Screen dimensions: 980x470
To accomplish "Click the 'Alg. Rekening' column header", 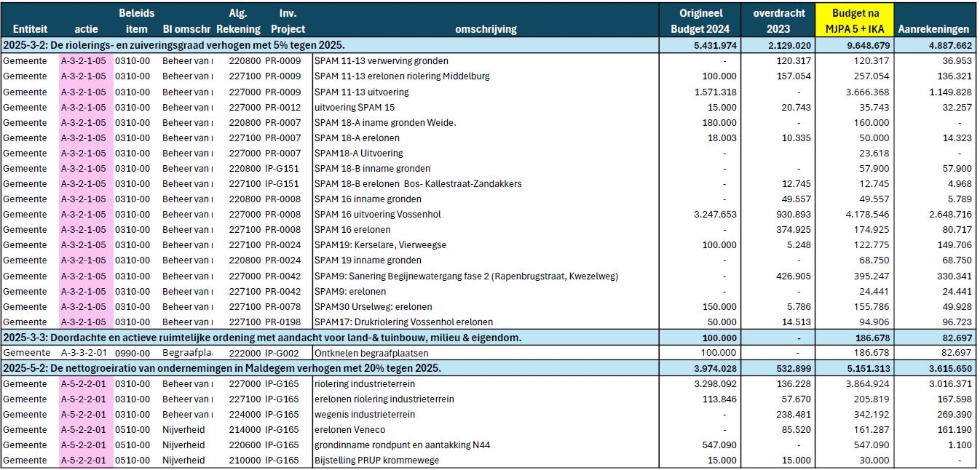I will coord(238,21).
